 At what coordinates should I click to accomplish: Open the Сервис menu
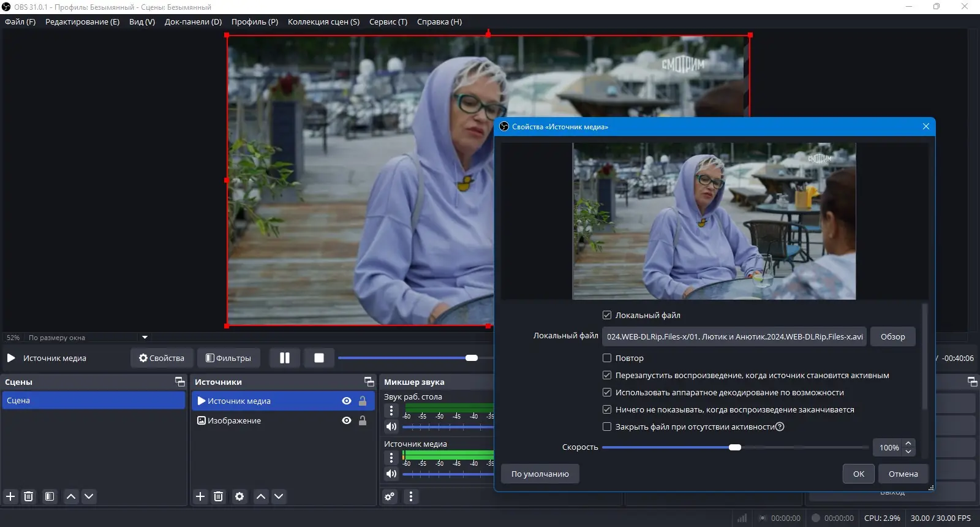pyautogui.click(x=388, y=21)
